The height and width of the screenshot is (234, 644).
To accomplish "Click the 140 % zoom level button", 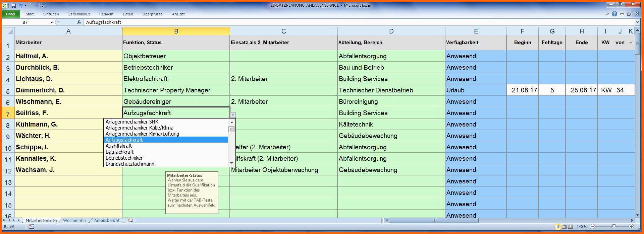I will point(582,227).
